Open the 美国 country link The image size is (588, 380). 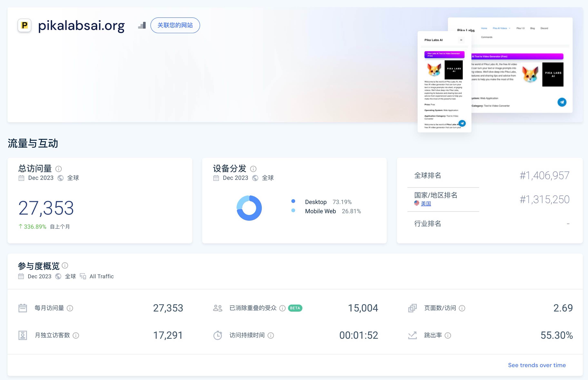426,204
